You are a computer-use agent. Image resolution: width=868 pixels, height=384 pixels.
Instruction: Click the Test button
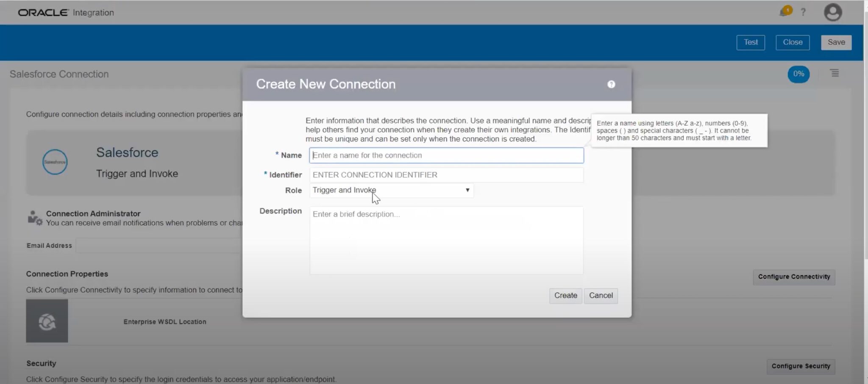(x=751, y=42)
